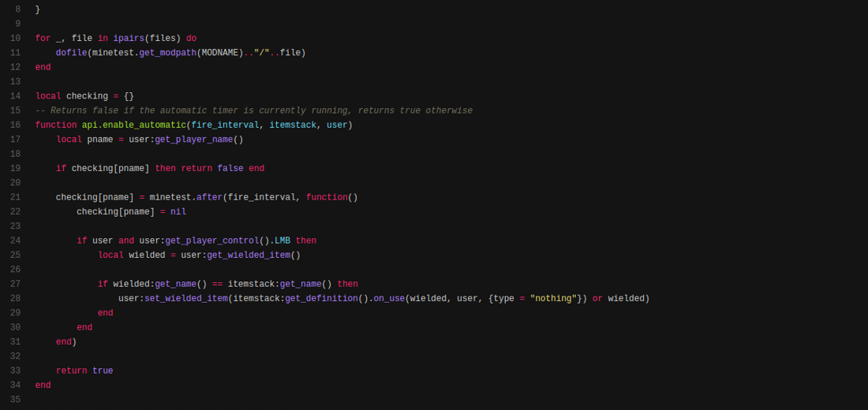This screenshot has width=868, height=410.
Task: Click the 'on_use' field on line 28
Action: 389,299
